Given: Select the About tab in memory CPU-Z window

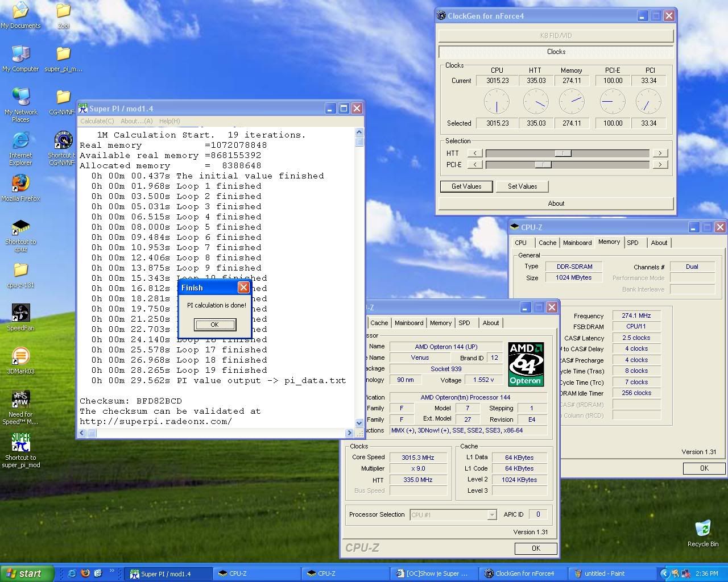Looking at the screenshot, I should [659, 243].
